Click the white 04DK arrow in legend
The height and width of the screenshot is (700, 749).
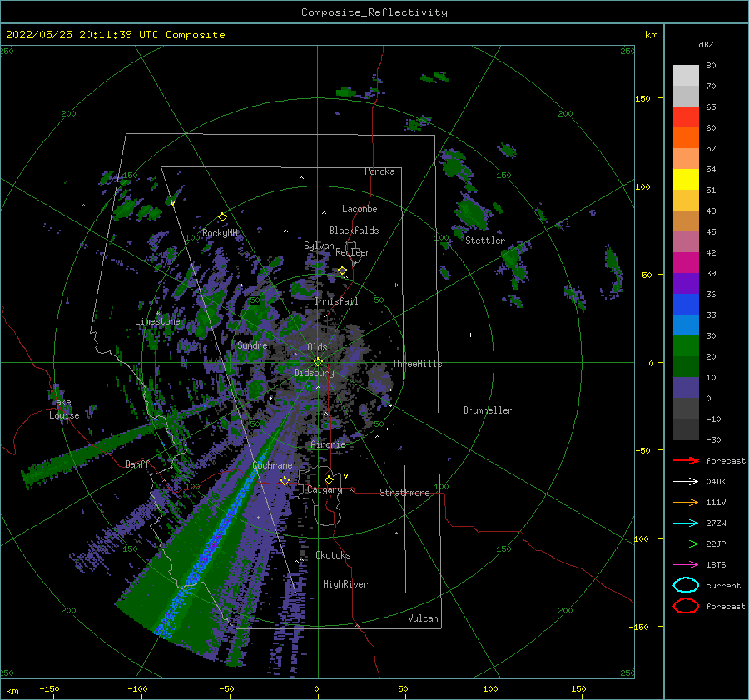686,481
